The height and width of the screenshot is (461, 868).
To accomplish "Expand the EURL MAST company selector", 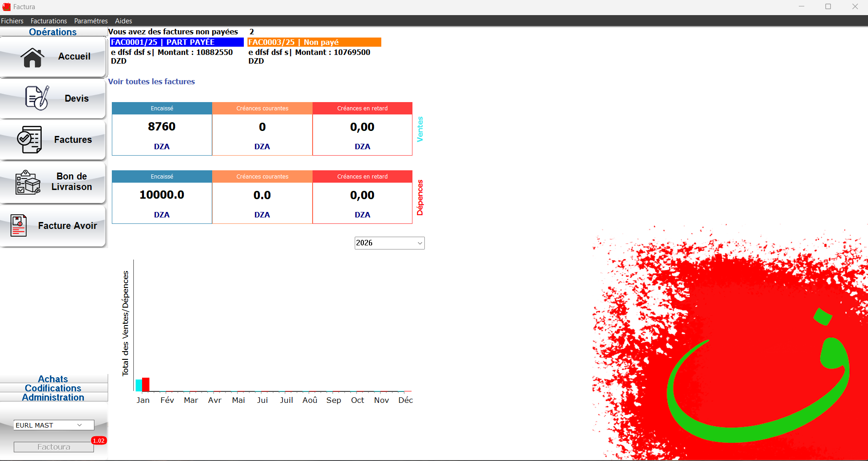I will click(54, 425).
